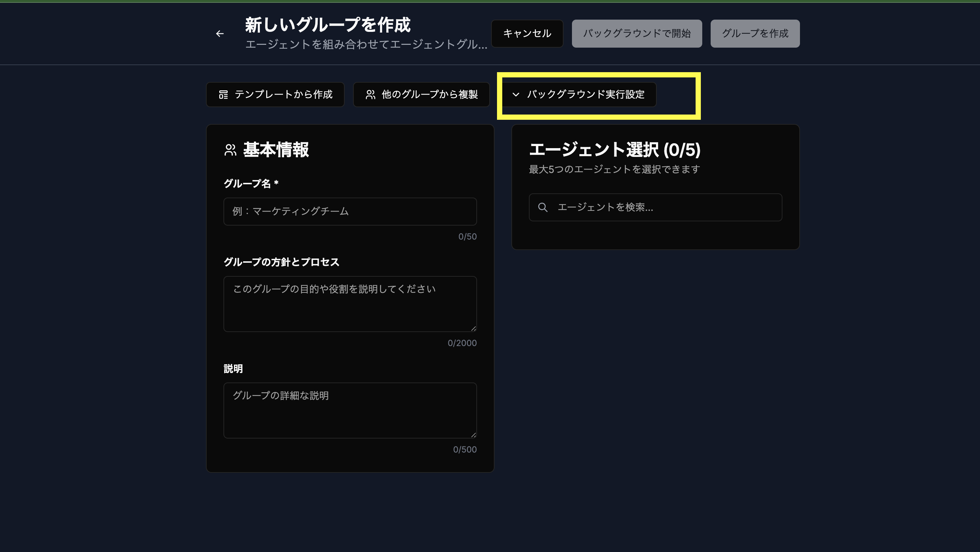Click the 基本情報 people icon
The width and height of the screenshot is (980, 552).
click(x=230, y=150)
